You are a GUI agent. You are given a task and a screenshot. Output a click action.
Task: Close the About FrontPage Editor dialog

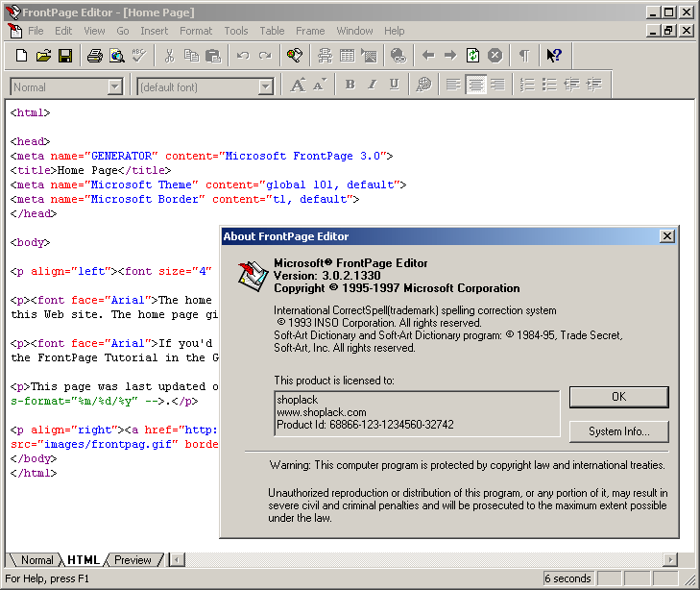tap(667, 236)
